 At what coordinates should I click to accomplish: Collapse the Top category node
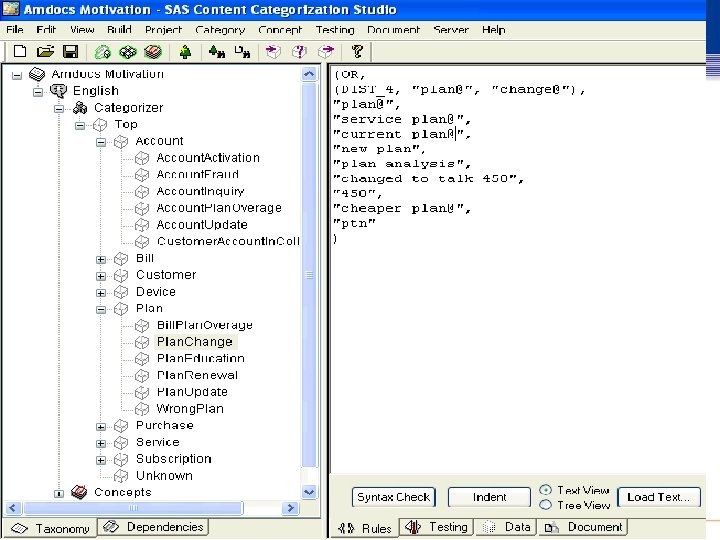(x=80, y=125)
